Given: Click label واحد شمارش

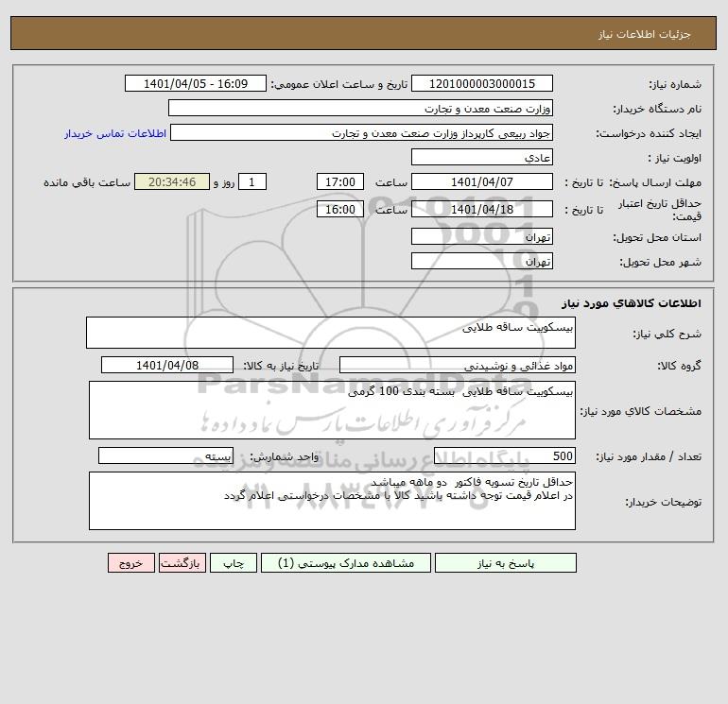Looking at the screenshot, I should (285, 456).
